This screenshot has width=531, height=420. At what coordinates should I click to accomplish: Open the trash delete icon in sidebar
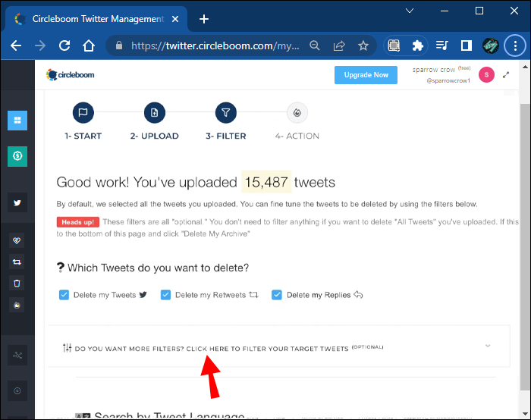coord(17,284)
